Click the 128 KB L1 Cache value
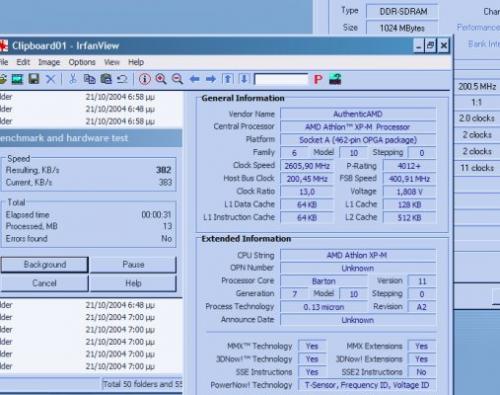This screenshot has width=500, height=395. click(409, 205)
